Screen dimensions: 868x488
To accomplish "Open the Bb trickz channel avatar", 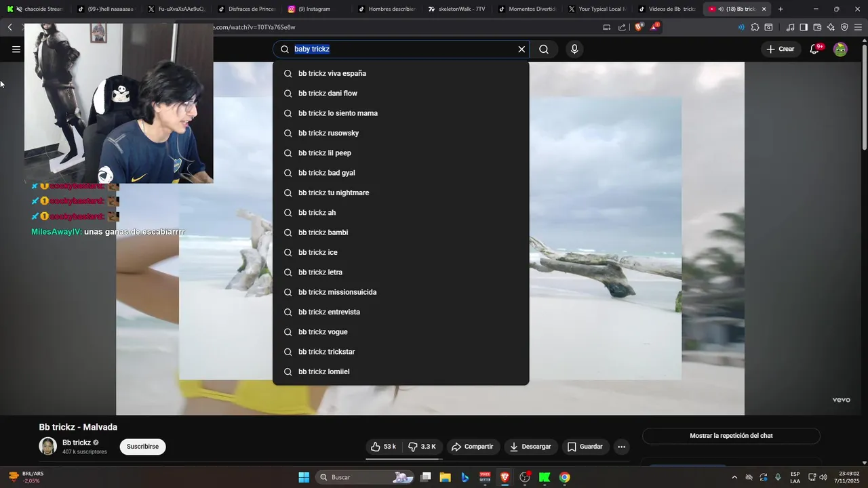I will click(x=47, y=446).
